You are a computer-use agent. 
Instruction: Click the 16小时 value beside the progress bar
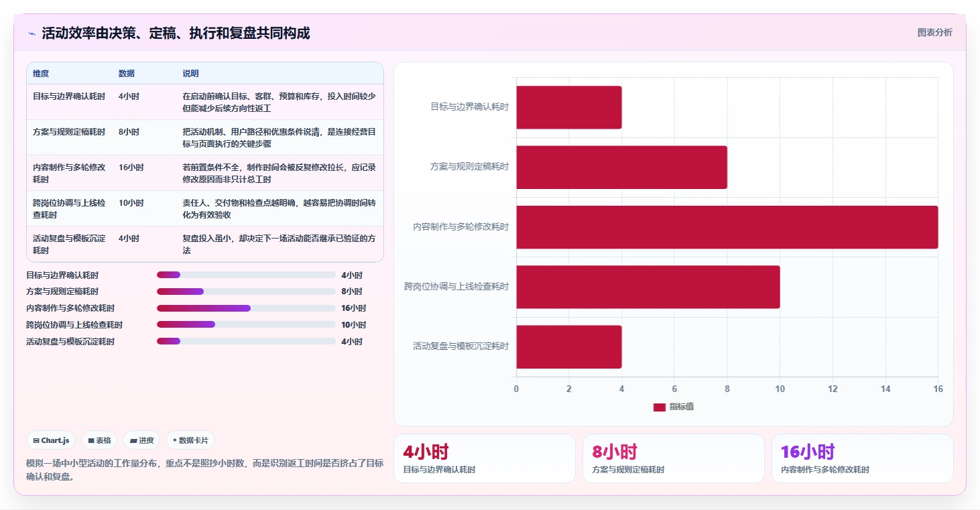(353, 308)
